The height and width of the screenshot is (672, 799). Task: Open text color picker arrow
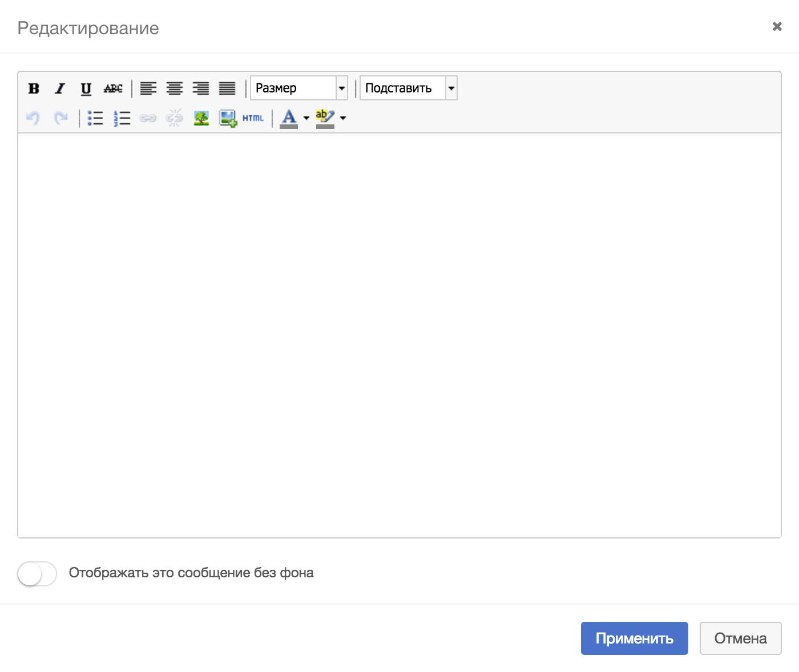(x=306, y=118)
